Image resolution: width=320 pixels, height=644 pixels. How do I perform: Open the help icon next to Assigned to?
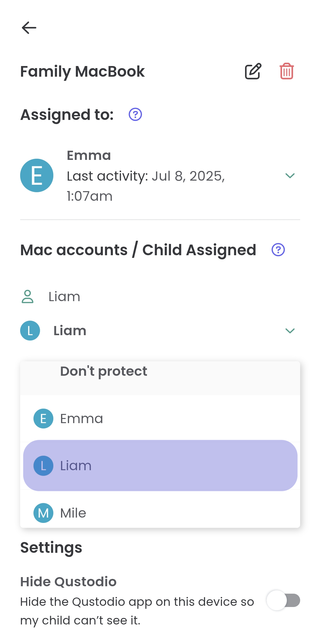tap(135, 114)
